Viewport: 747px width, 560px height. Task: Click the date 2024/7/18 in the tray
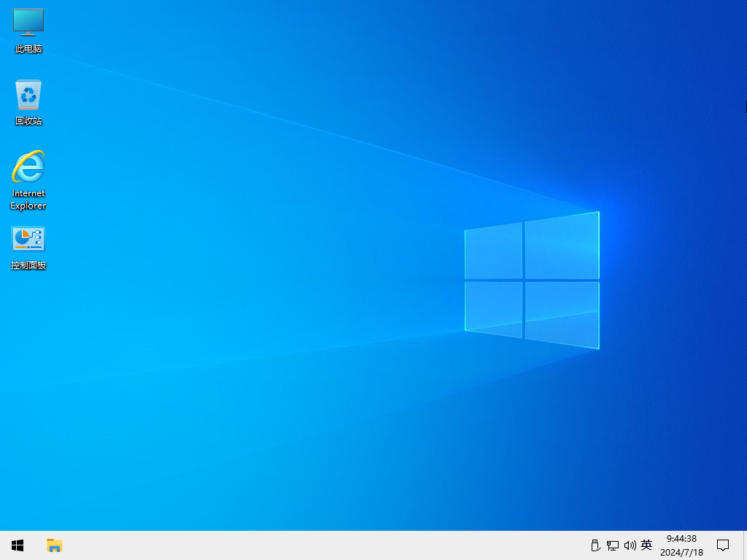680,551
